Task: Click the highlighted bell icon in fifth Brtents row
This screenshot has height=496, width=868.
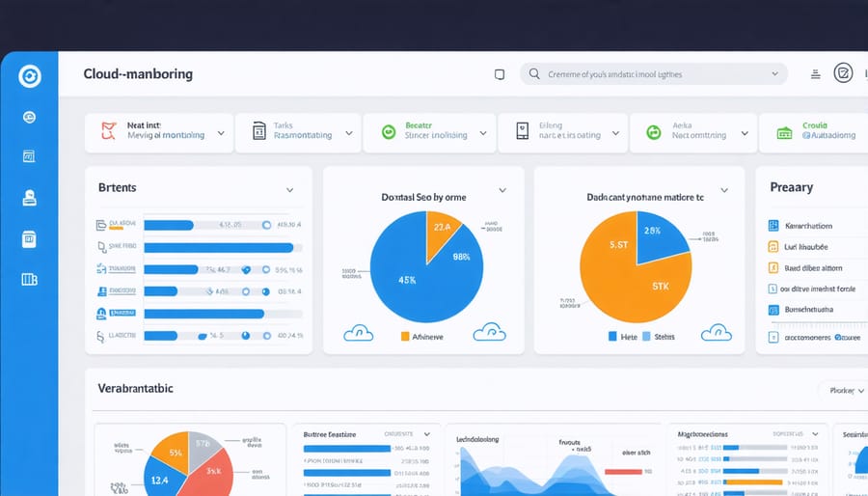Action: [x=100, y=314]
